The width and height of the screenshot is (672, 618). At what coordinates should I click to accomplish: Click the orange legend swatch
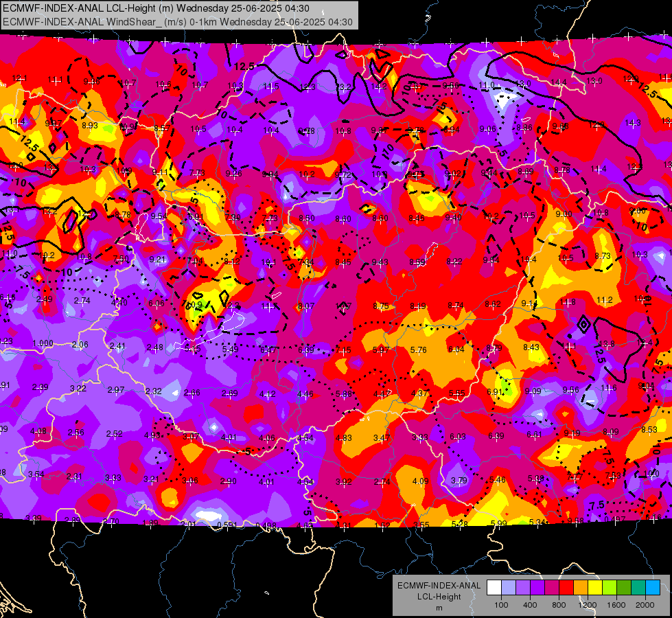pos(580,588)
